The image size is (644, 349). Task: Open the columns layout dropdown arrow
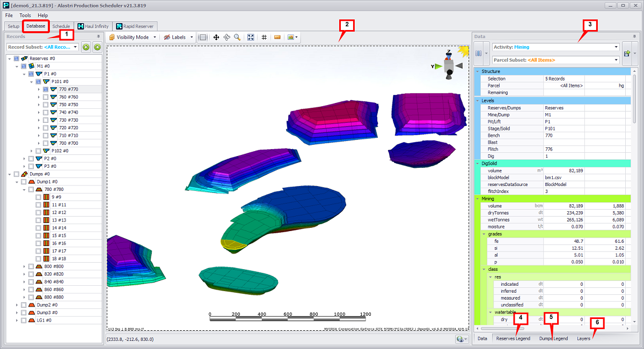[x=486, y=54]
